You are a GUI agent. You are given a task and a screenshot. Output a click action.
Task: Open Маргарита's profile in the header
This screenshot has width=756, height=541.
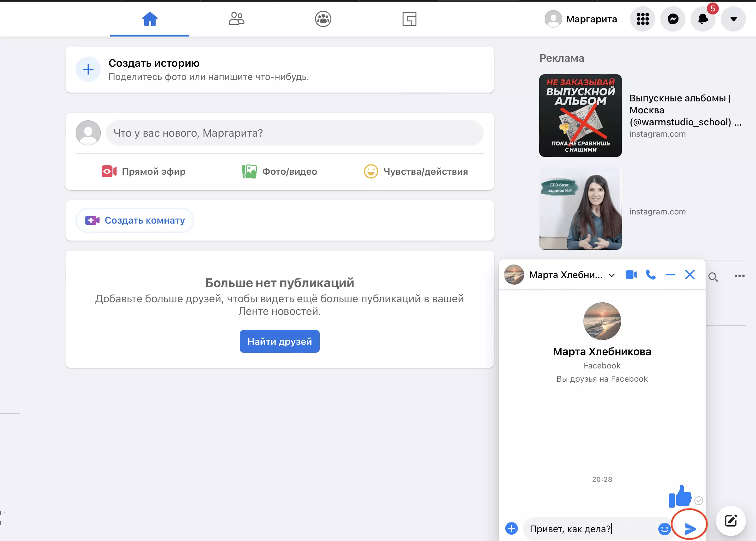(x=581, y=19)
